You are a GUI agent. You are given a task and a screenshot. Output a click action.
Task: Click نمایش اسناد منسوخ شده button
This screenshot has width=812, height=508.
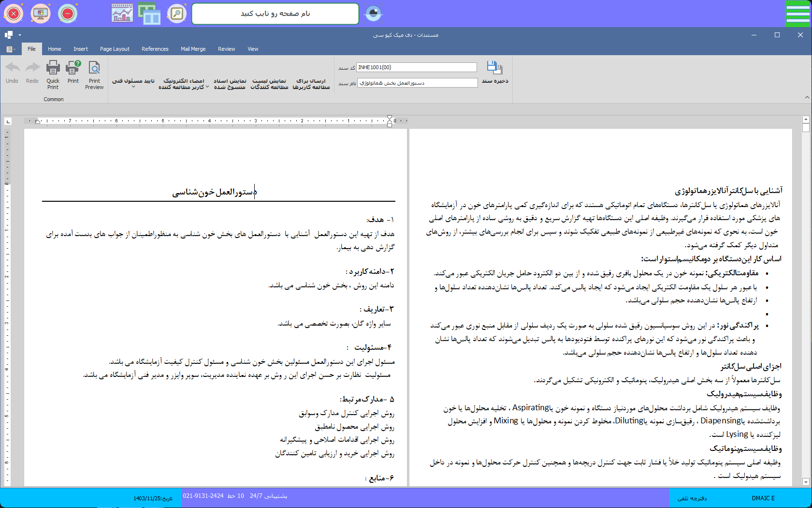point(230,84)
